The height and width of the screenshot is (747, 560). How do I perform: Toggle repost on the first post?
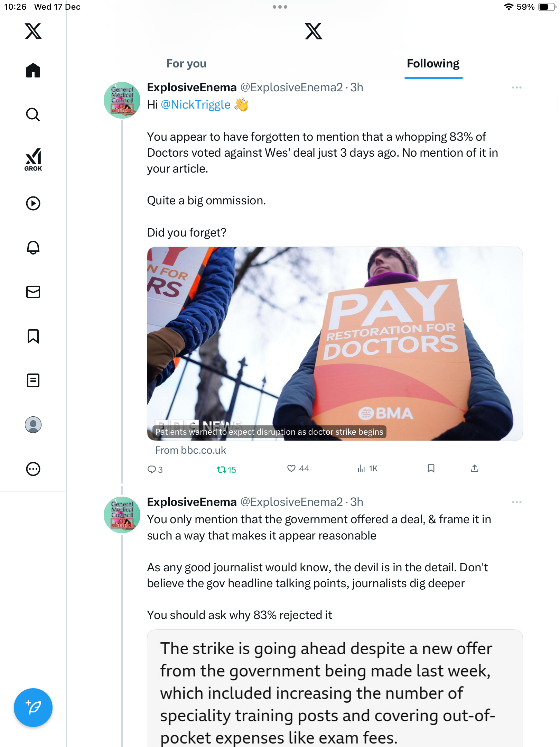[226, 470]
